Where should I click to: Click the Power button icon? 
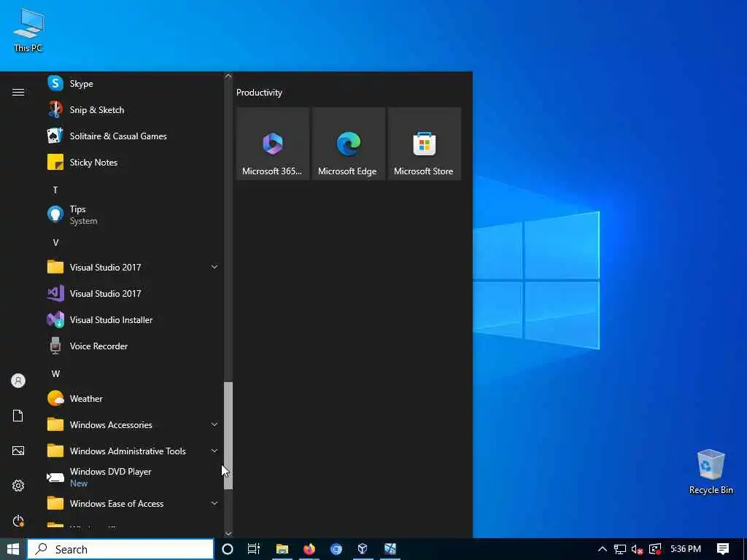[x=18, y=521]
